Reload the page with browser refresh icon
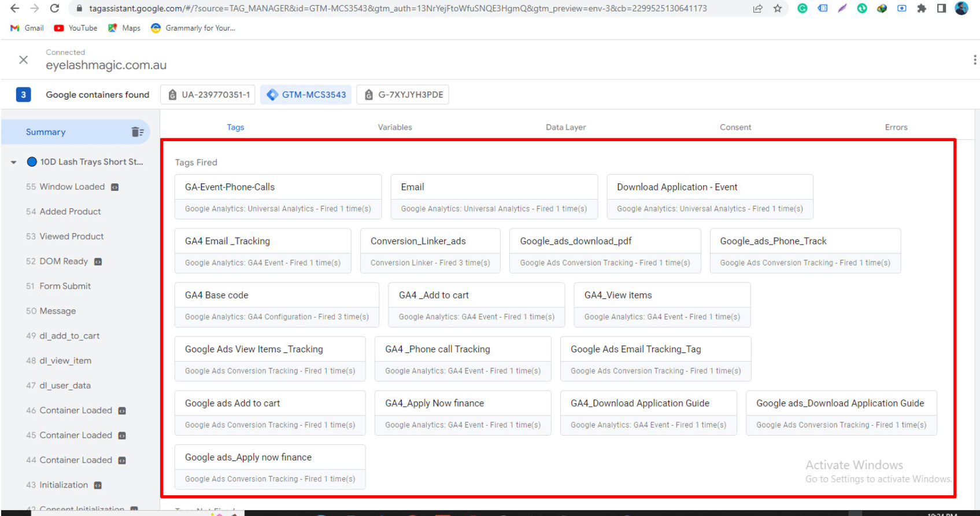The height and width of the screenshot is (516, 980). pyautogui.click(x=54, y=9)
